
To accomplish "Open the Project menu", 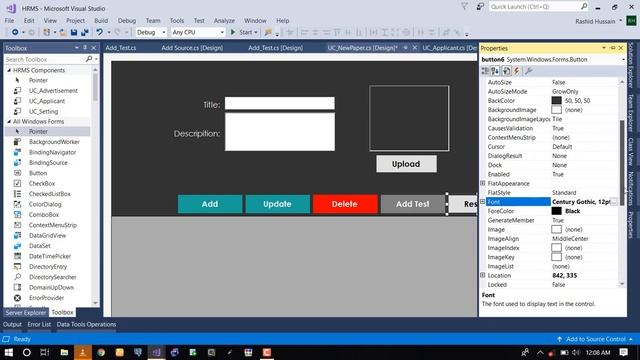I will (x=76, y=20).
